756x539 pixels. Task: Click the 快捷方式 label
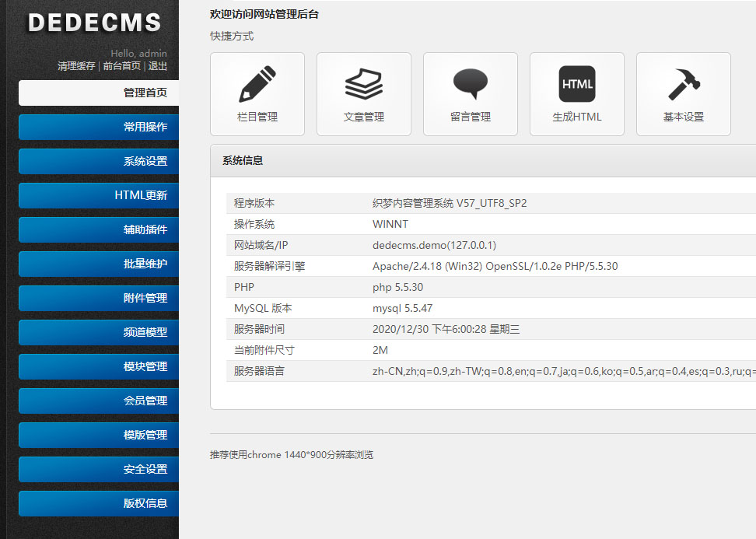(x=232, y=36)
